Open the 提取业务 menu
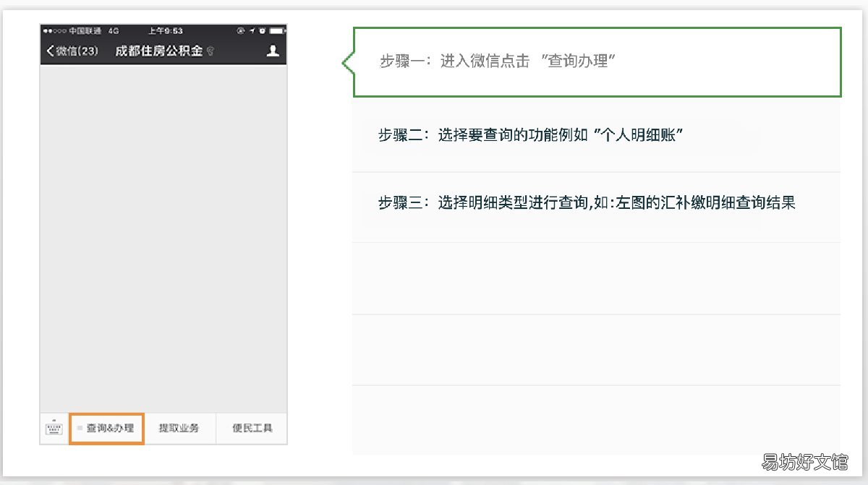This screenshot has width=868, height=485. (179, 428)
